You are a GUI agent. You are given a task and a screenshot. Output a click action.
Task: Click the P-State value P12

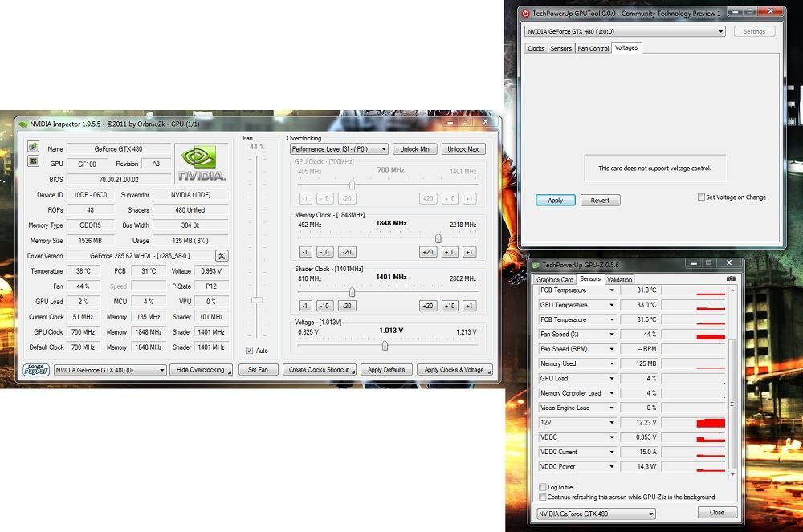click(211, 286)
